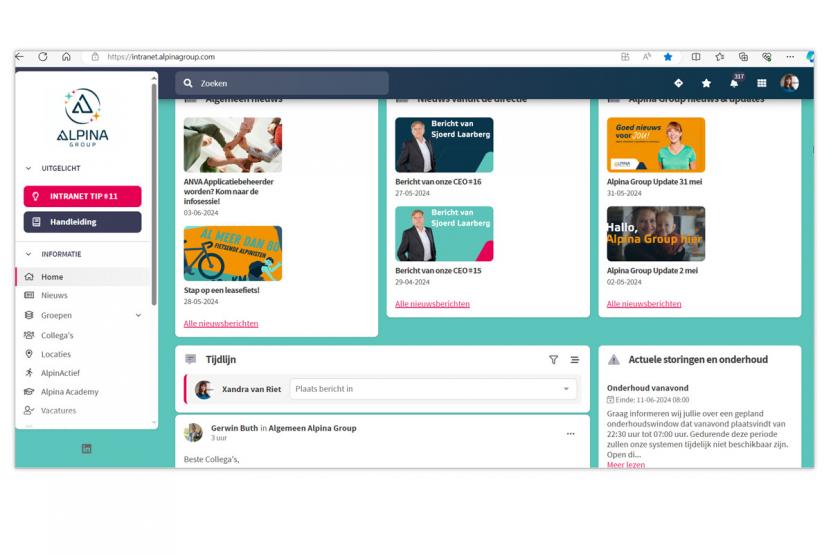Open read aloud icon in address bar

click(x=646, y=57)
